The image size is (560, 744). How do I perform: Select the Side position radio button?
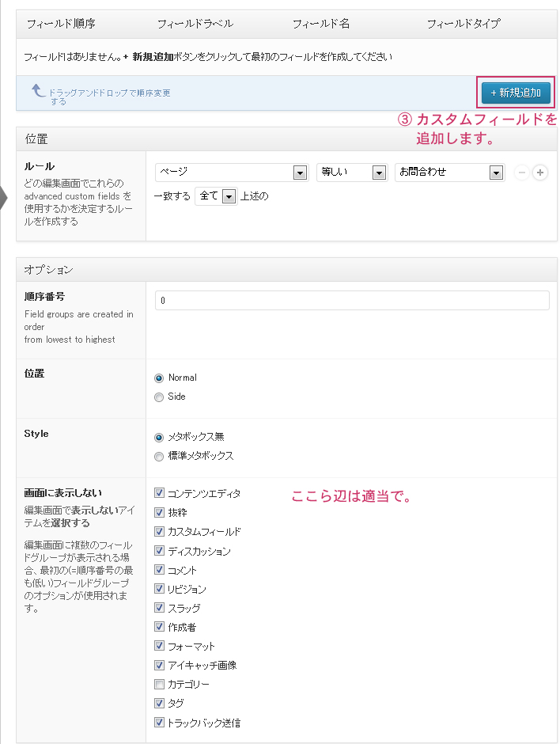[x=160, y=397]
